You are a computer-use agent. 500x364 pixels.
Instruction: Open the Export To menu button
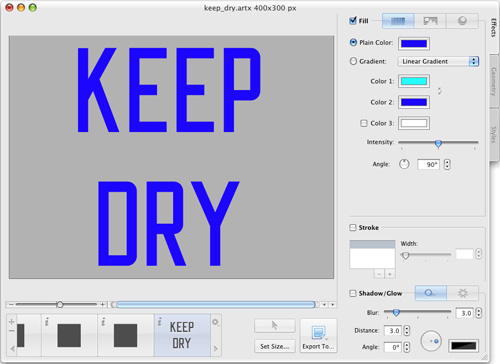(318, 336)
